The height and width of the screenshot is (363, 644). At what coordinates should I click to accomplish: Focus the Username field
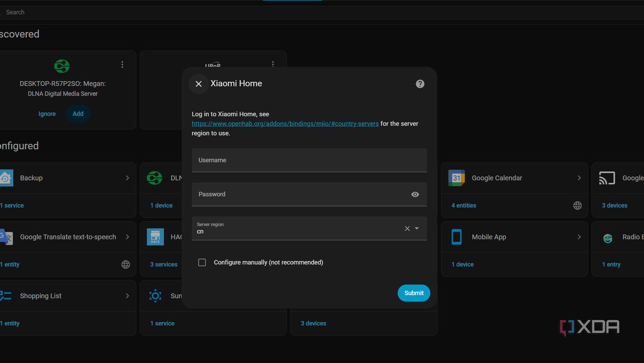point(309,160)
